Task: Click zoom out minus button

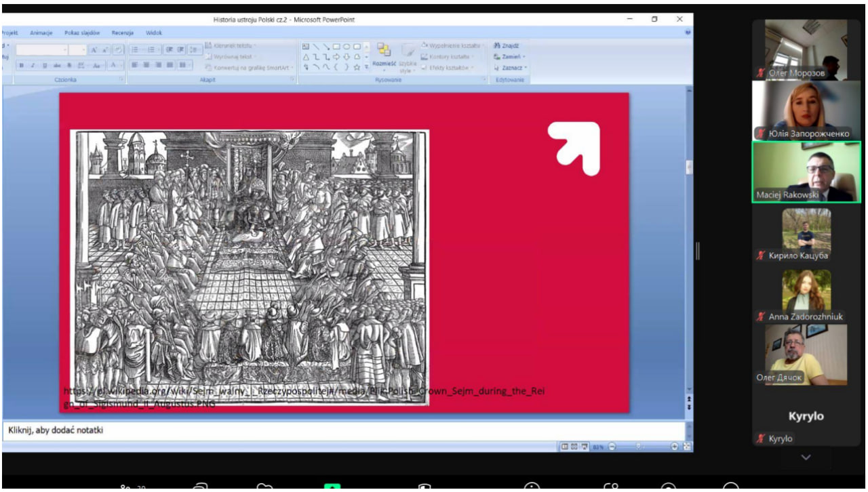Action: point(612,446)
